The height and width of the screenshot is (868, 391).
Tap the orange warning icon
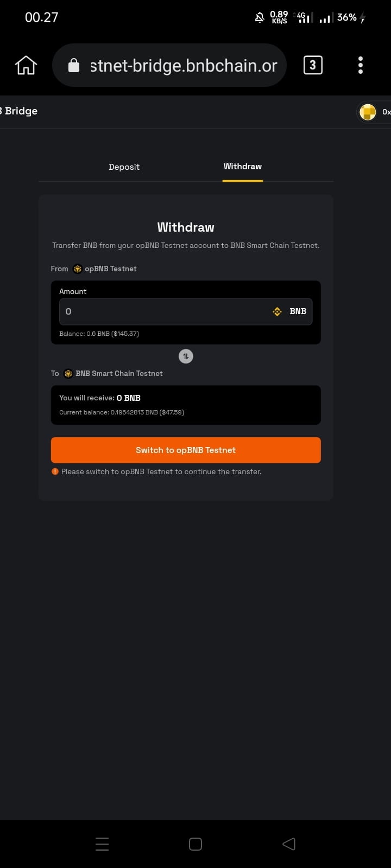(55, 471)
